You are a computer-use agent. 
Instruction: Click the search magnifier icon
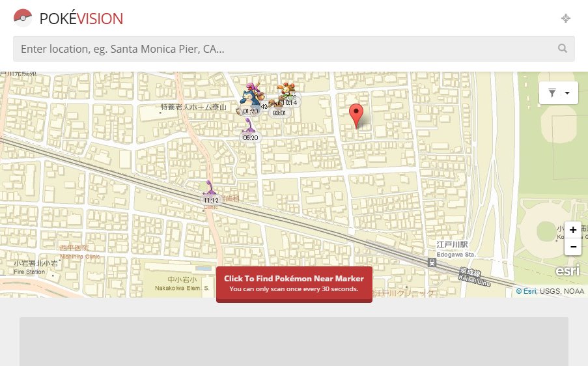[562, 48]
